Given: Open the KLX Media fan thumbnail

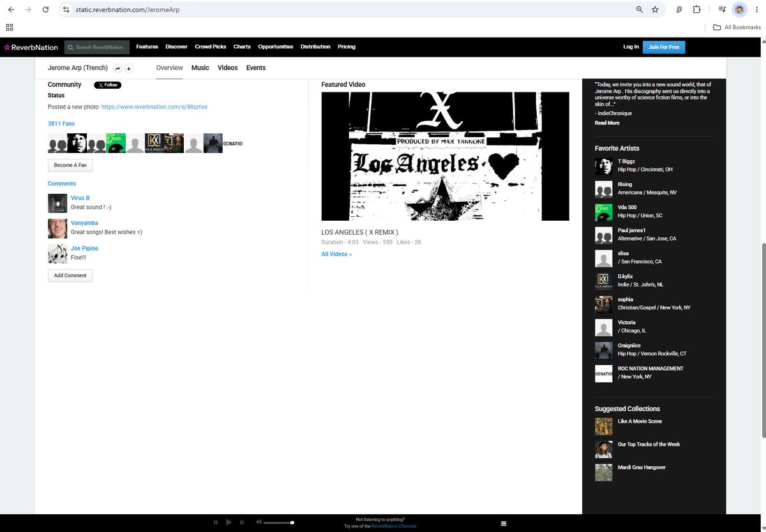Looking at the screenshot, I should coord(154,143).
